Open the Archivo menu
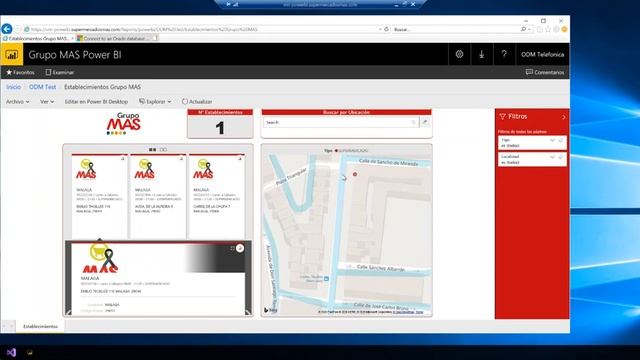 [18, 102]
